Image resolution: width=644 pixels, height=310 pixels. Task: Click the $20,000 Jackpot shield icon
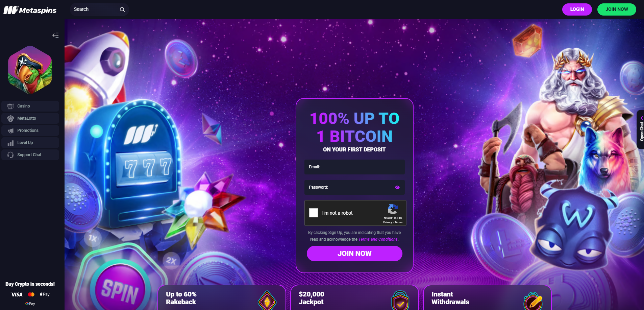[x=400, y=301]
